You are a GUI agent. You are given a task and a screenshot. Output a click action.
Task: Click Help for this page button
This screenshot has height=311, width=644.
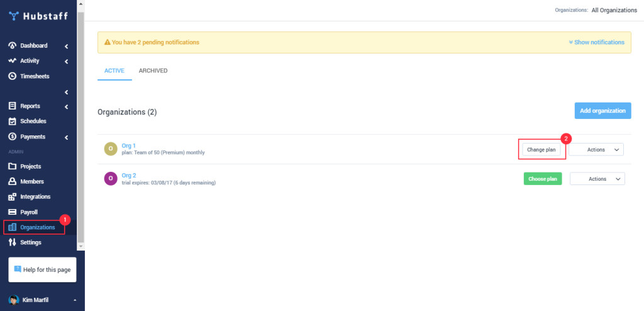coord(42,269)
